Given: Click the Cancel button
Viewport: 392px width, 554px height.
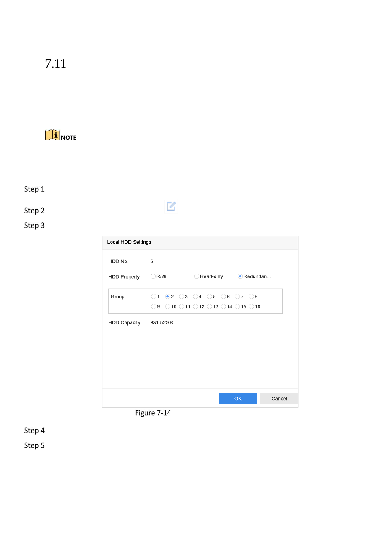Looking at the screenshot, I should point(279,398).
